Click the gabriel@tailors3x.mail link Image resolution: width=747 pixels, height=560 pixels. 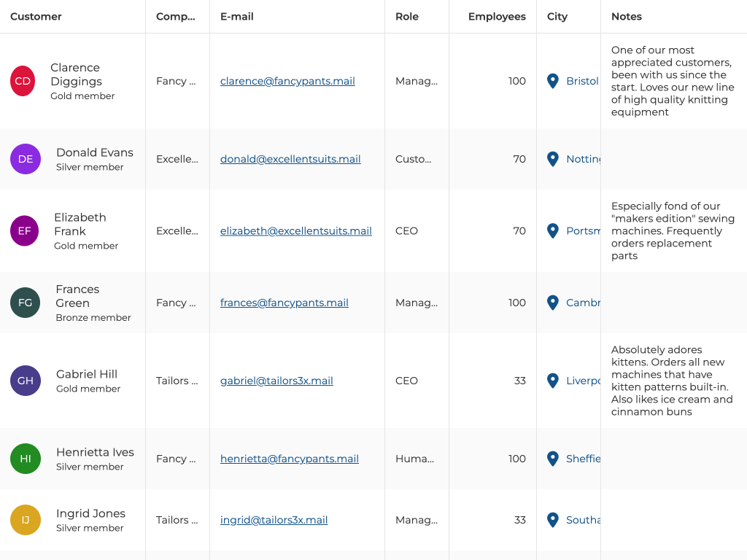point(276,381)
